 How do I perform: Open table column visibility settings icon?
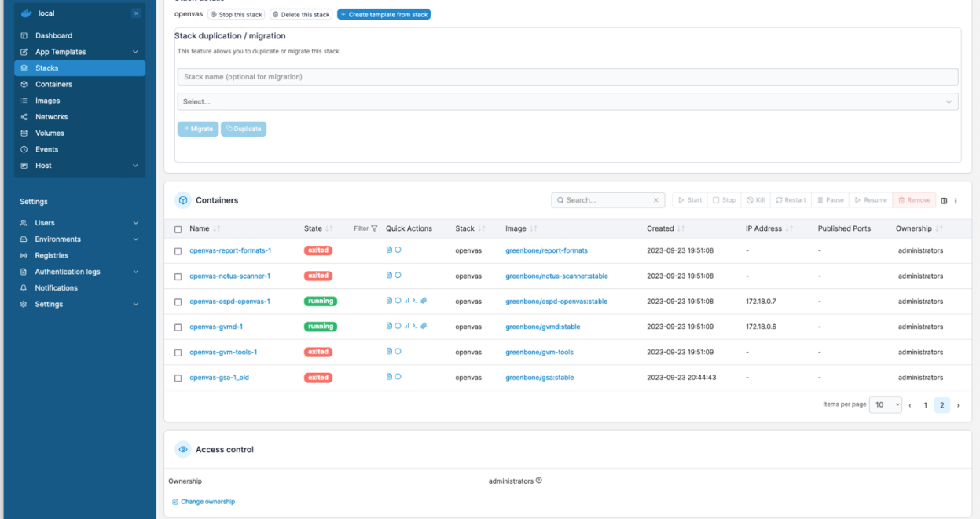click(x=944, y=200)
